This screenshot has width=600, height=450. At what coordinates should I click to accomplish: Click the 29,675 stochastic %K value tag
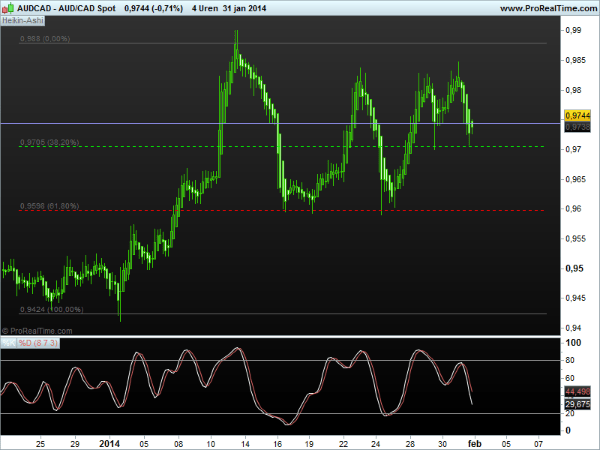tap(577, 404)
